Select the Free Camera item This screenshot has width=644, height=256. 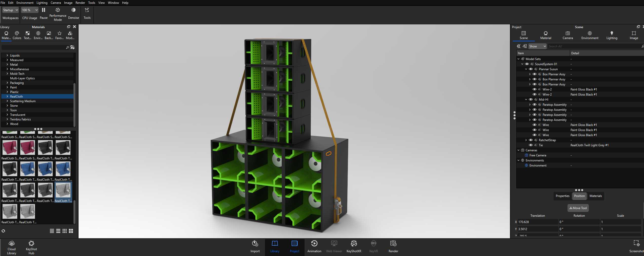click(538, 155)
